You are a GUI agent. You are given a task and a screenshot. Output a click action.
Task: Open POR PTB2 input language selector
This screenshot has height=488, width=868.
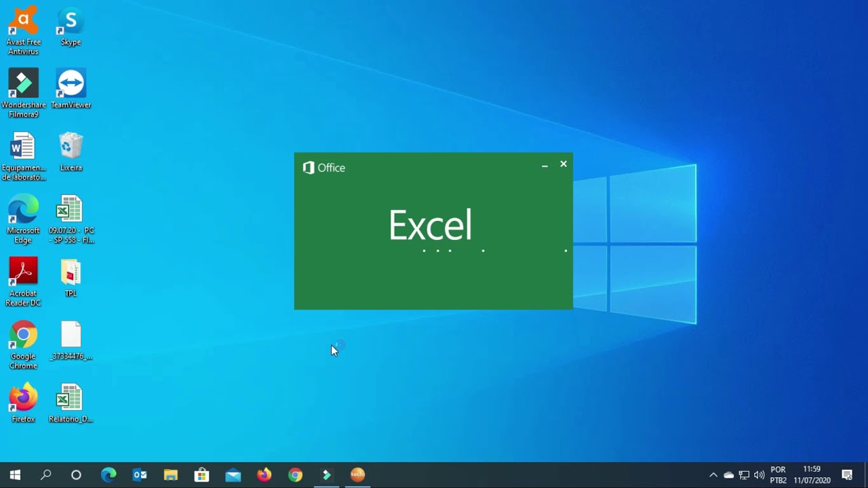click(x=778, y=475)
